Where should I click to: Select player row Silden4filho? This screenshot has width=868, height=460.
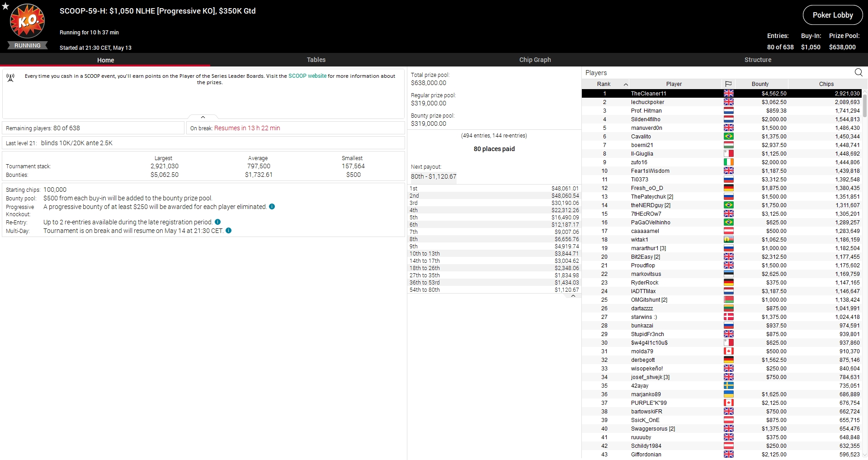722,119
